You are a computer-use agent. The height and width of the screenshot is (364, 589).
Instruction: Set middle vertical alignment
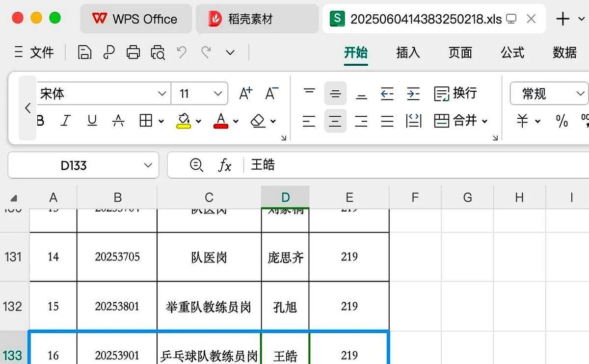[x=335, y=93]
